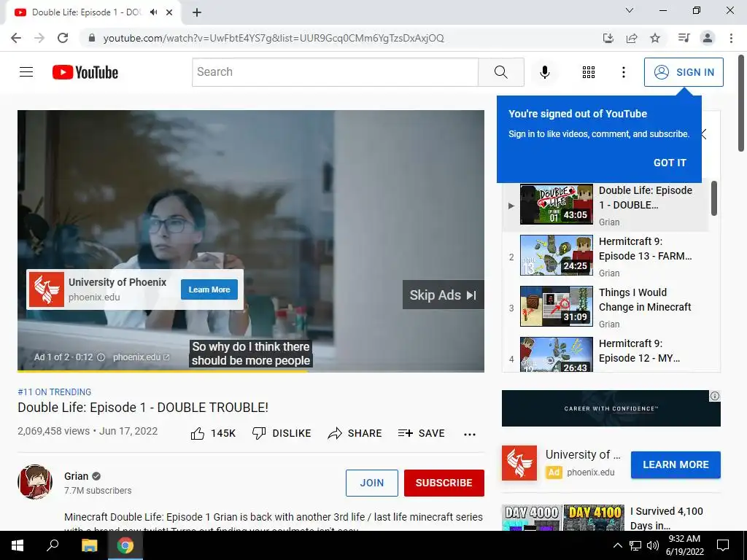747x560 pixels.
Task: Open the YouTube hamburger guide menu
Action: pos(26,72)
